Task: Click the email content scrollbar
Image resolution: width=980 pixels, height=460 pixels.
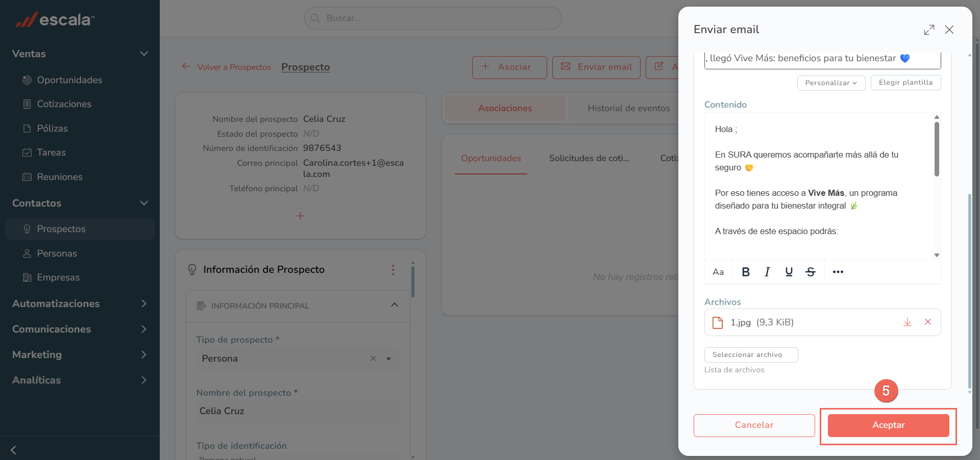Action: pyautogui.click(x=937, y=149)
